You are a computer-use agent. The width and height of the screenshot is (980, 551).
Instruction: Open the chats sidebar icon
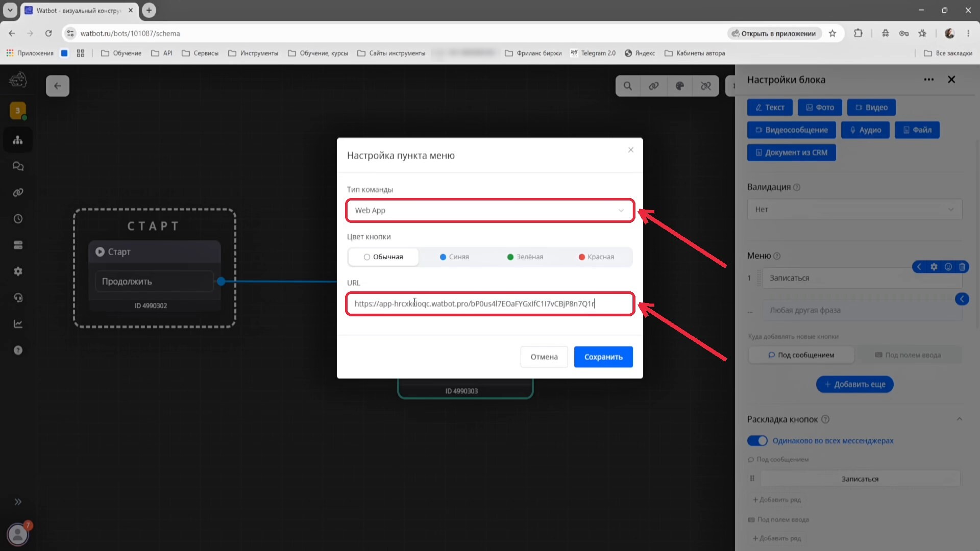(18, 166)
